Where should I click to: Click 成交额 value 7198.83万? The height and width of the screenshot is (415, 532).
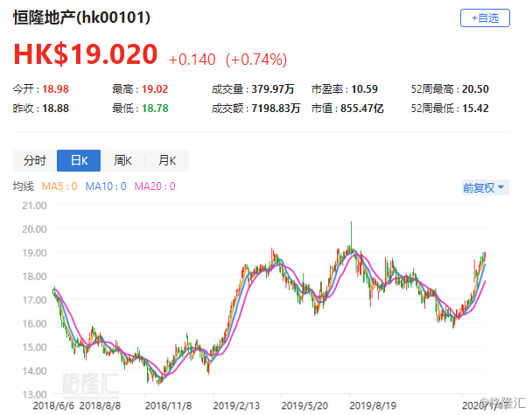click(276, 109)
